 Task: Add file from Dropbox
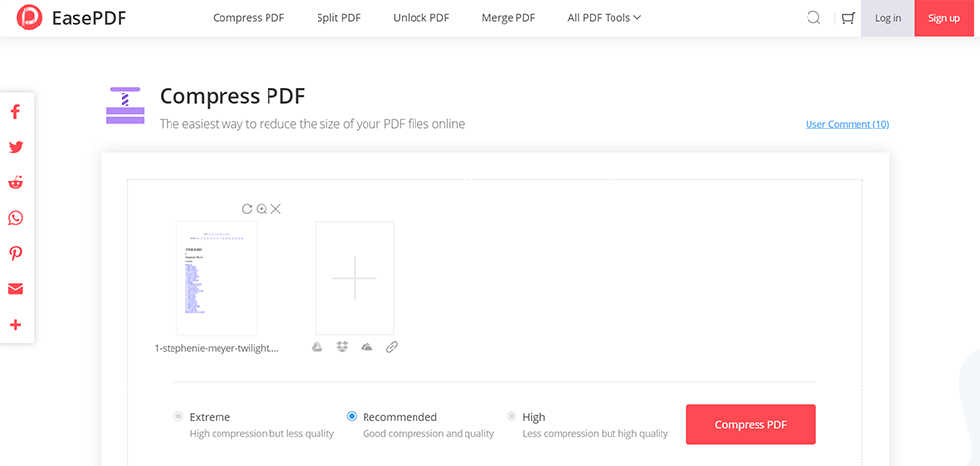tap(342, 346)
